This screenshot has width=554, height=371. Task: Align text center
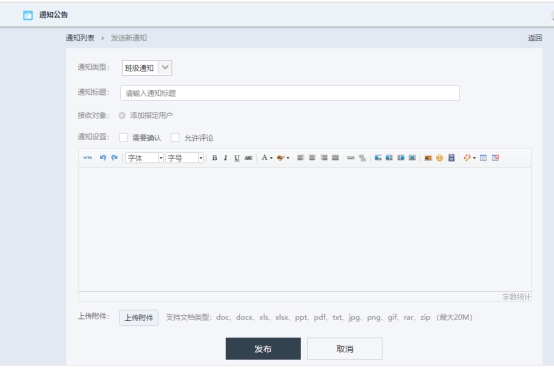312,158
